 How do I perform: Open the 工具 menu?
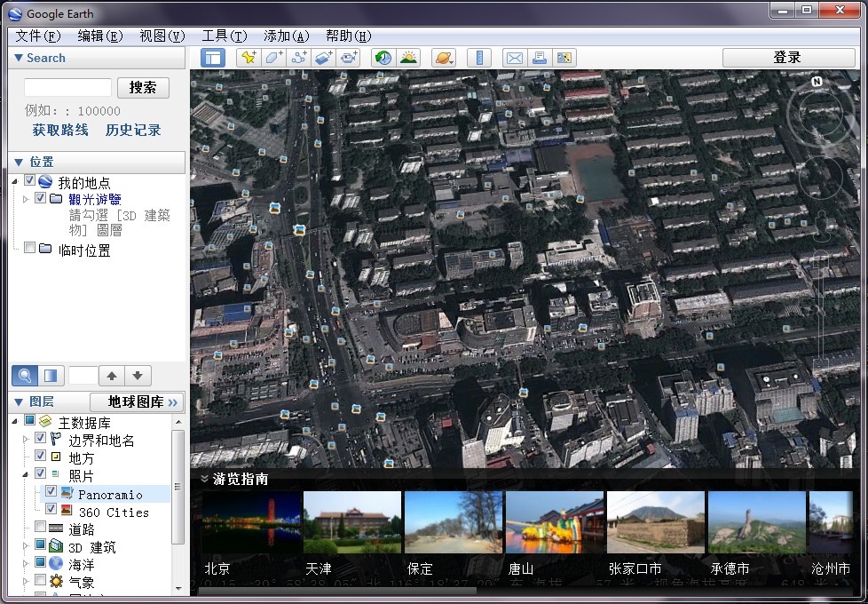click(224, 36)
